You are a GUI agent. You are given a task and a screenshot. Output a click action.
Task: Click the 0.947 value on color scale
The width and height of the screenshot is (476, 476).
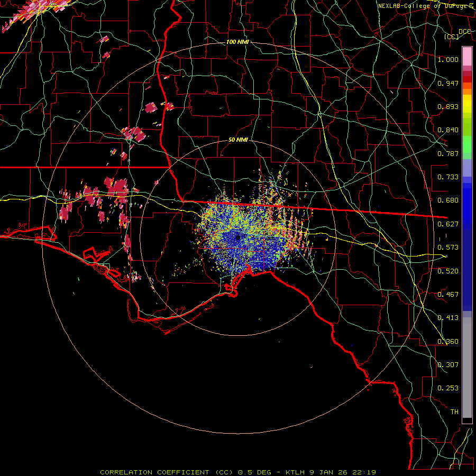448,83
